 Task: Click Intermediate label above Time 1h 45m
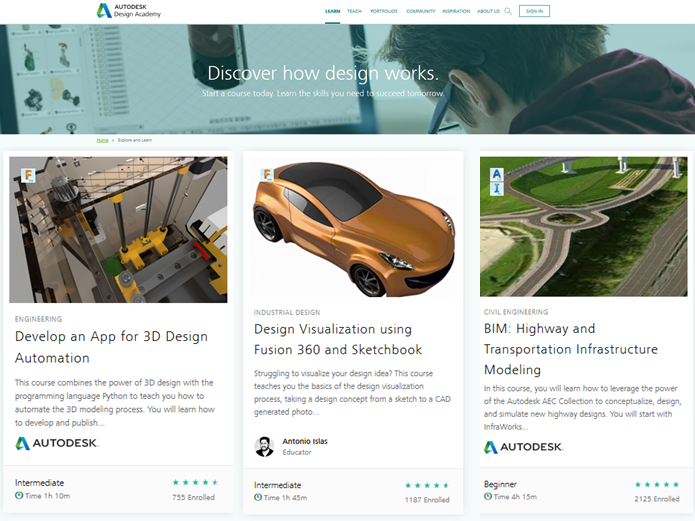point(277,485)
